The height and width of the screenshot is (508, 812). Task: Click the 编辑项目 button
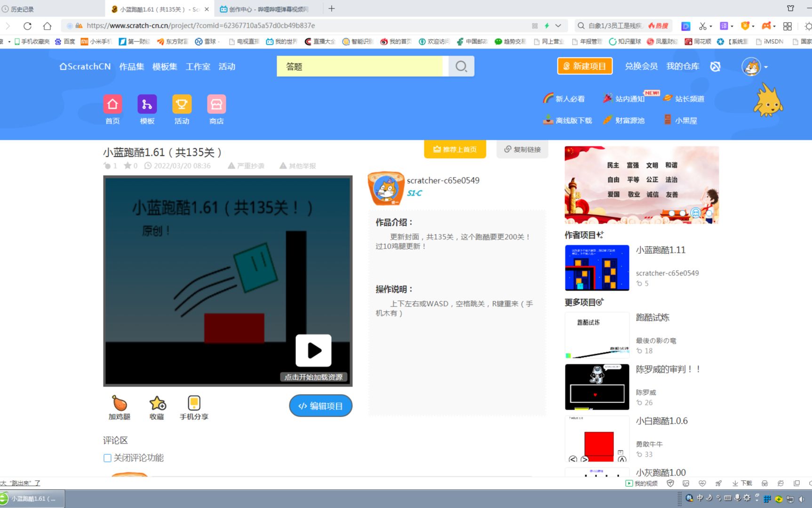point(320,405)
